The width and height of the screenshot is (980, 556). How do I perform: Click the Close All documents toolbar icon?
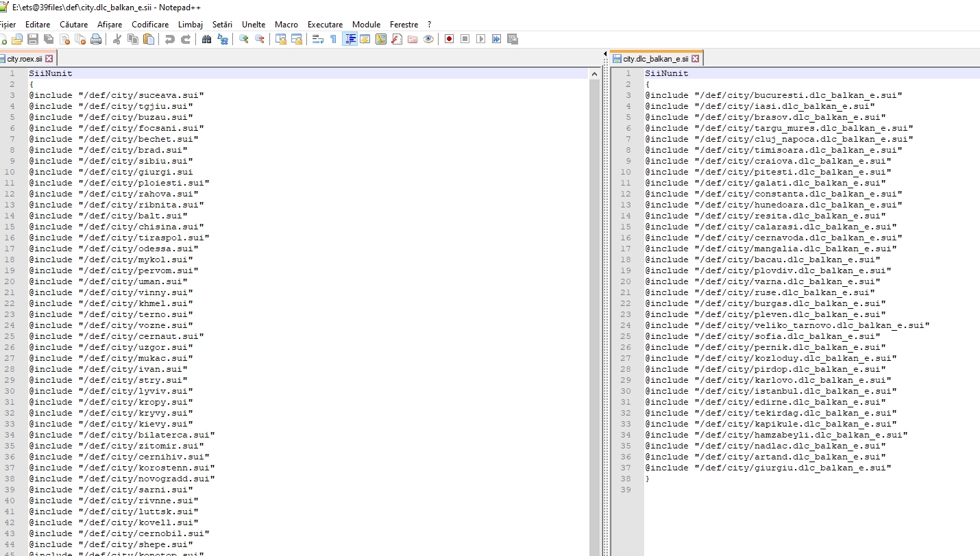[80, 39]
